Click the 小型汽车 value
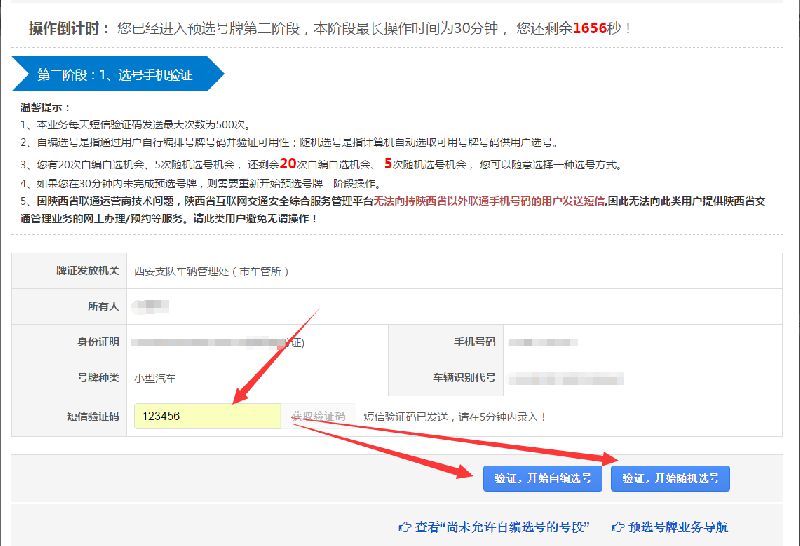Image resolution: width=800 pixels, height=546 pixels. tap(155, 378)
